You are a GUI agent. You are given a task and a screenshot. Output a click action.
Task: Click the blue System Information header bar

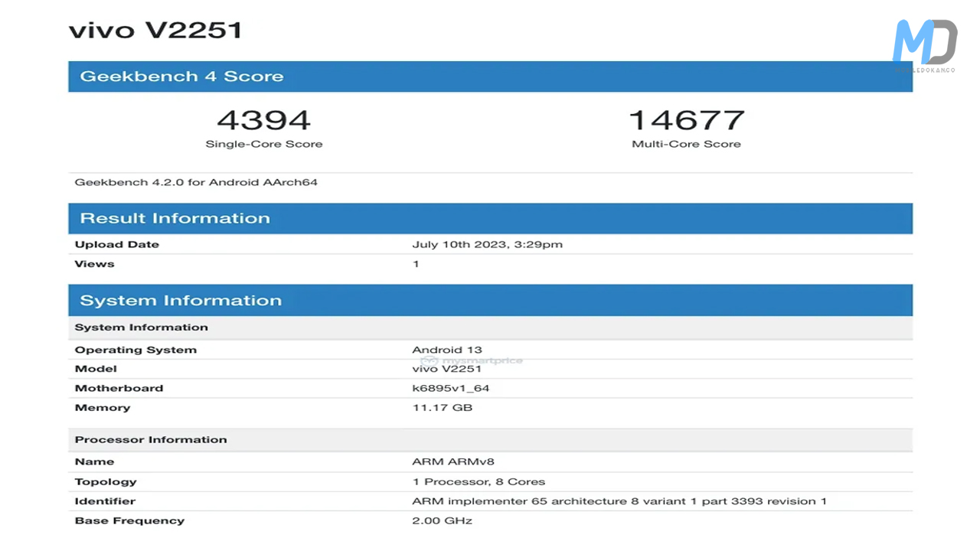tap(490, 300)
